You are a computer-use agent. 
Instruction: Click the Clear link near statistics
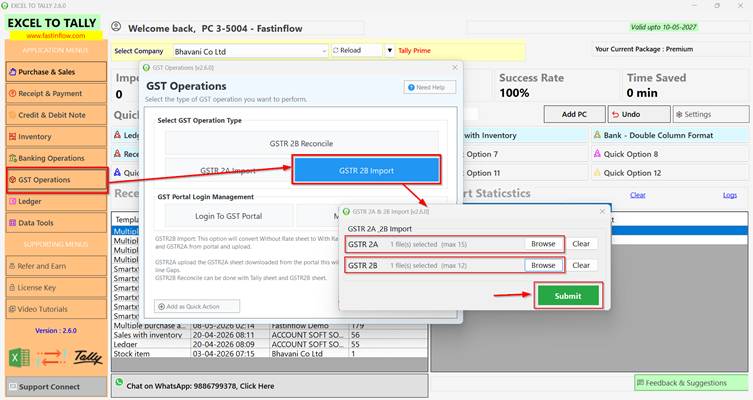tap(638, 195)
